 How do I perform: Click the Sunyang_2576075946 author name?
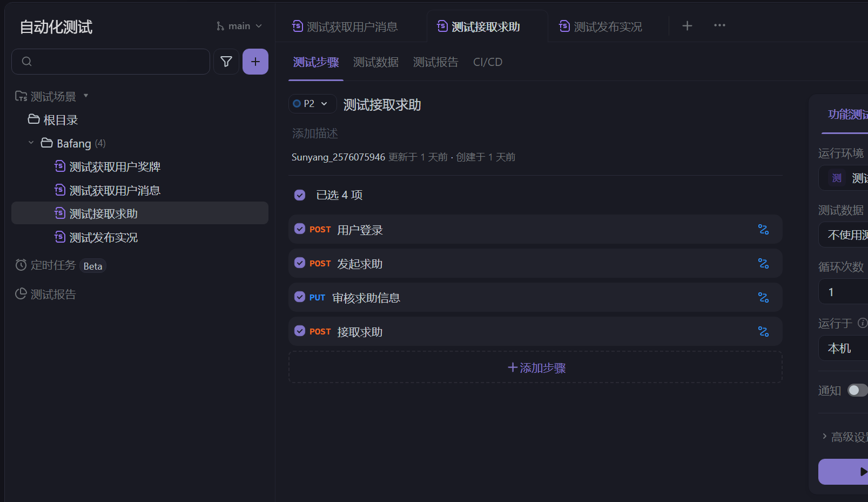click(338, 157)
